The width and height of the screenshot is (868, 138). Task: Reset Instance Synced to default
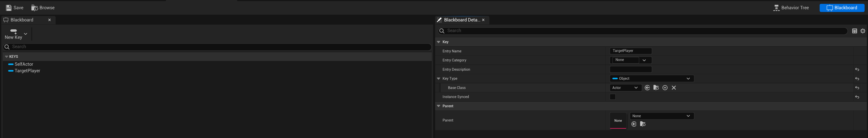pos(857,97)
